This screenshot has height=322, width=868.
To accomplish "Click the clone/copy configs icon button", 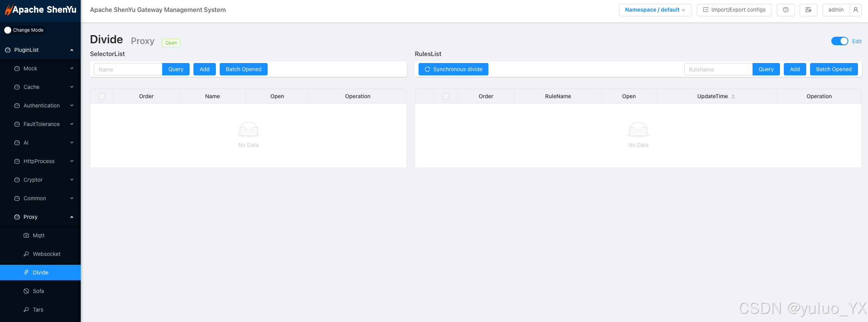I will [x=809, y=10].
